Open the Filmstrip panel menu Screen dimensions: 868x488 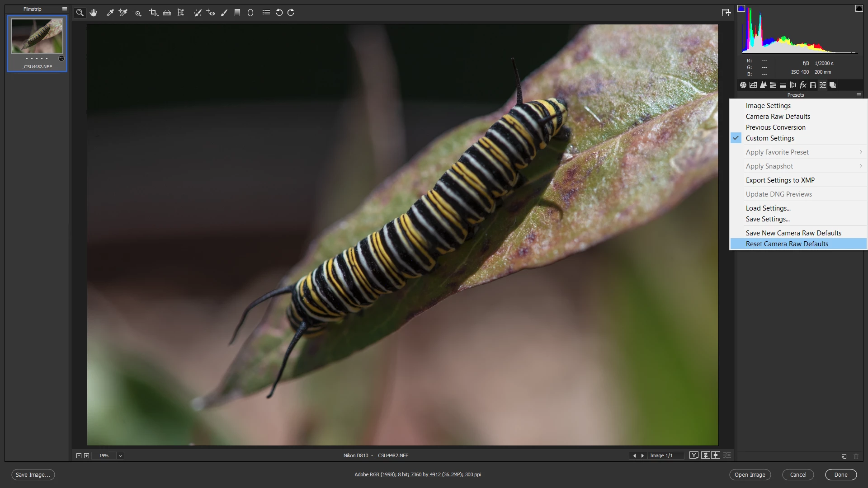(64, 9)
